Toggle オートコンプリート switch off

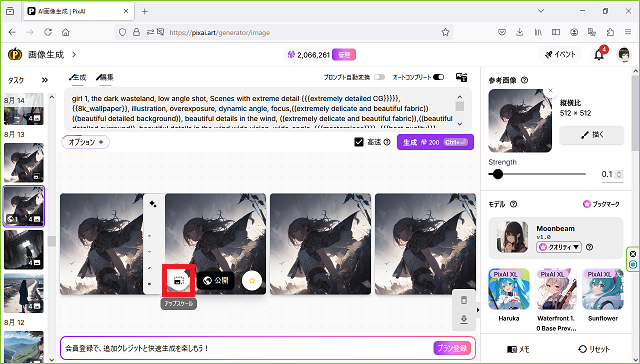click(438, 77)
